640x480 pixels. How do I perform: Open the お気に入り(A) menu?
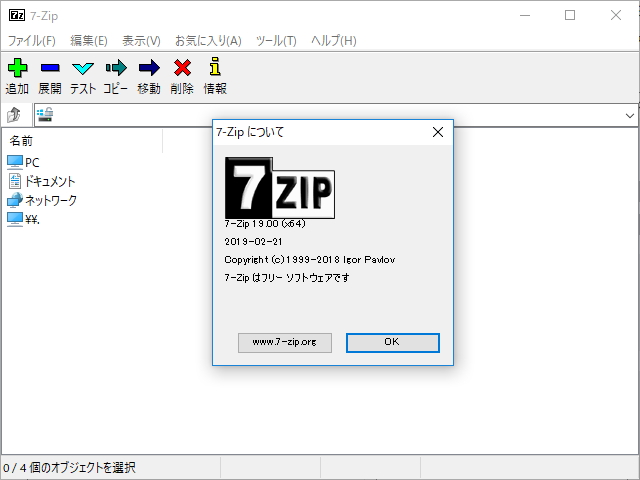tap(208, 41)
